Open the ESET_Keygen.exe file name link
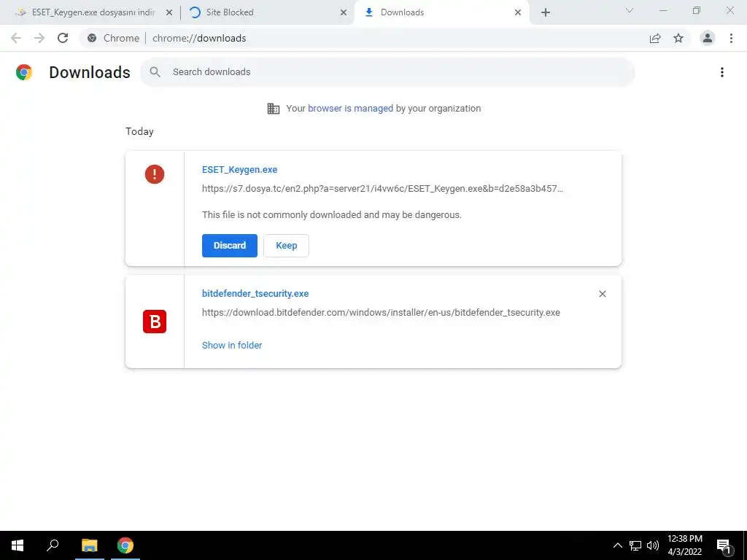Image resolution: width=747 pixels, height=560 pixels. (239, 169)
